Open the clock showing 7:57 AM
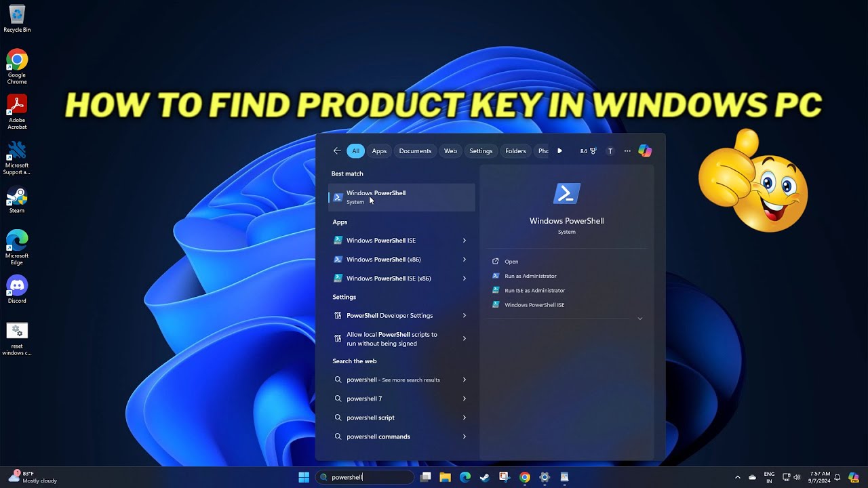Viewport: 868px width, 488px height. [818, 477]
